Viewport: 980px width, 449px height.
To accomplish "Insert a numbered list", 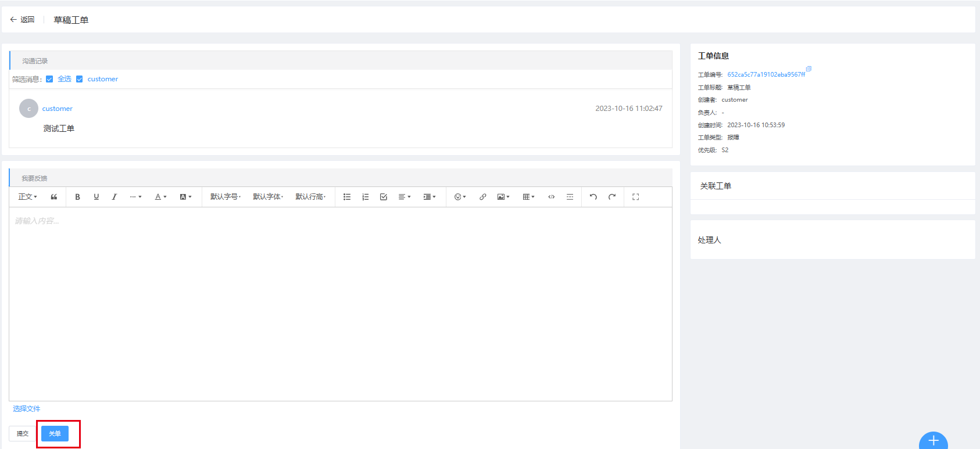I will [366, 197].
